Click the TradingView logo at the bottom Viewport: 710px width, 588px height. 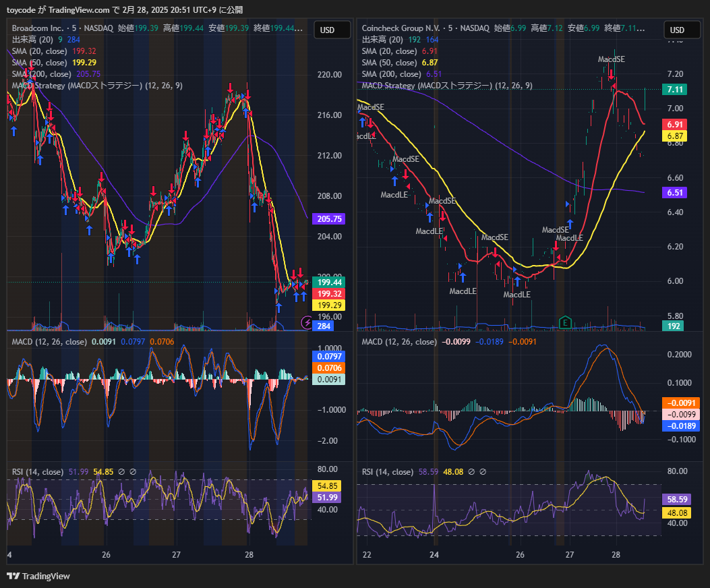(x=38, y=577)
